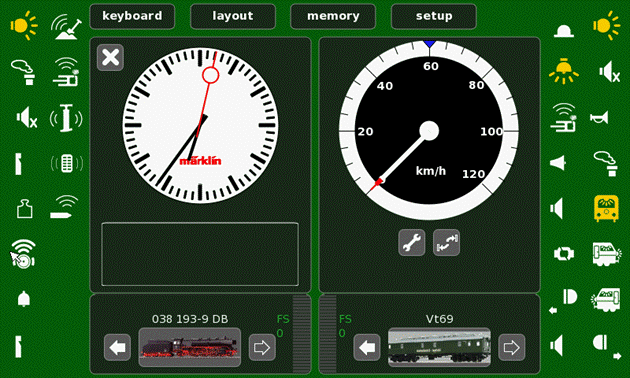Screen dimensions: 630x378
Task: Click the whistle icon below the bell
Action: point(18,347)
